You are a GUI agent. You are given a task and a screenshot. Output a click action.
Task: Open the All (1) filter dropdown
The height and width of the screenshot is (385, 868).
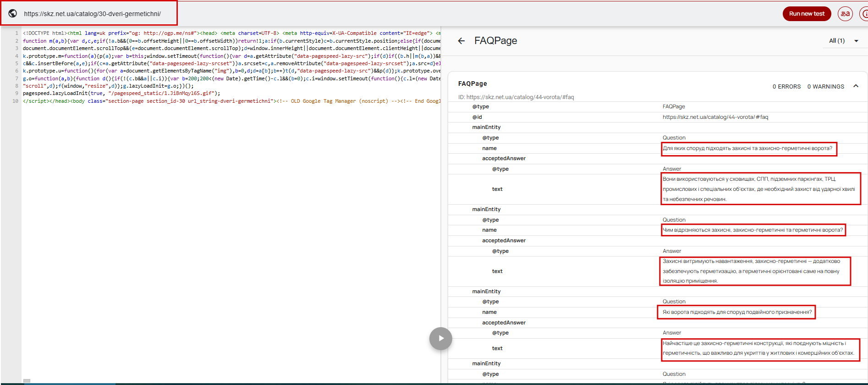pos(844,41)
